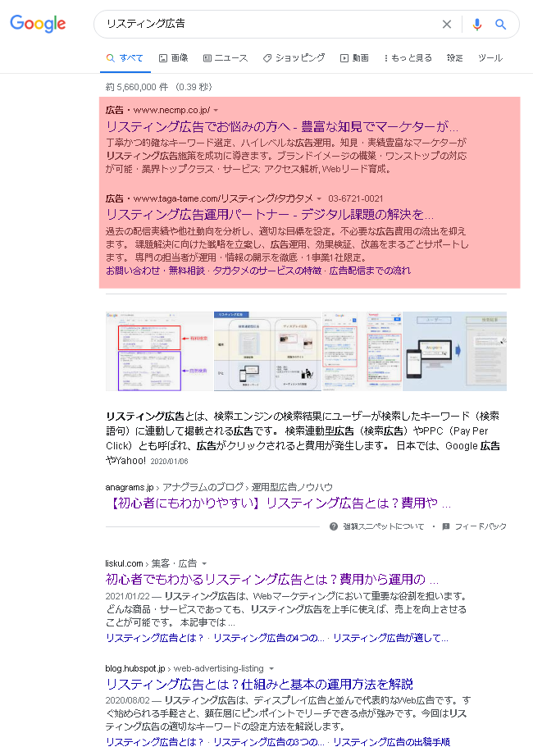Screen dimensions: 533x756
Task: Click liskul sitelink リスティング広告とは？
Action: [x=154, y=638]
